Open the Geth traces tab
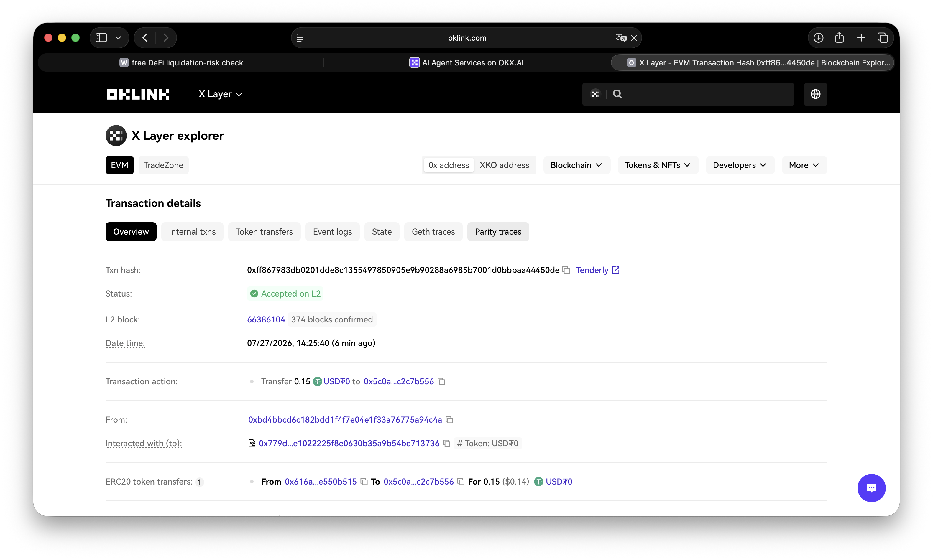The height and width of the screenshot is (560, 933). pyautogui.click(x=433, y=232)
